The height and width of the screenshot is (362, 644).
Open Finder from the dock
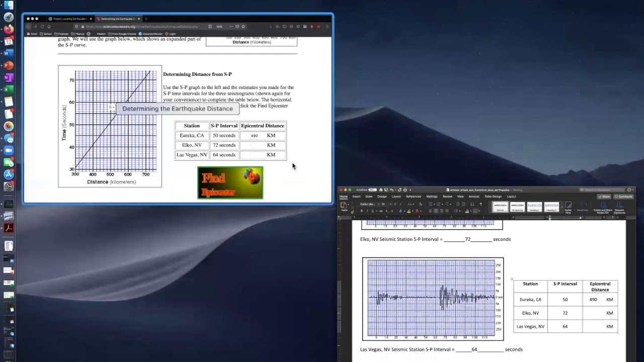coord(9,6)
